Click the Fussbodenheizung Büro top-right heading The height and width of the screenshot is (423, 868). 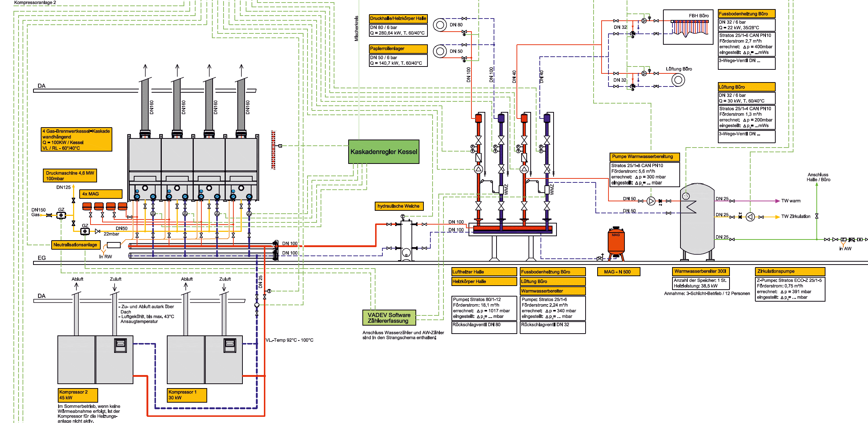pos(747,14)
